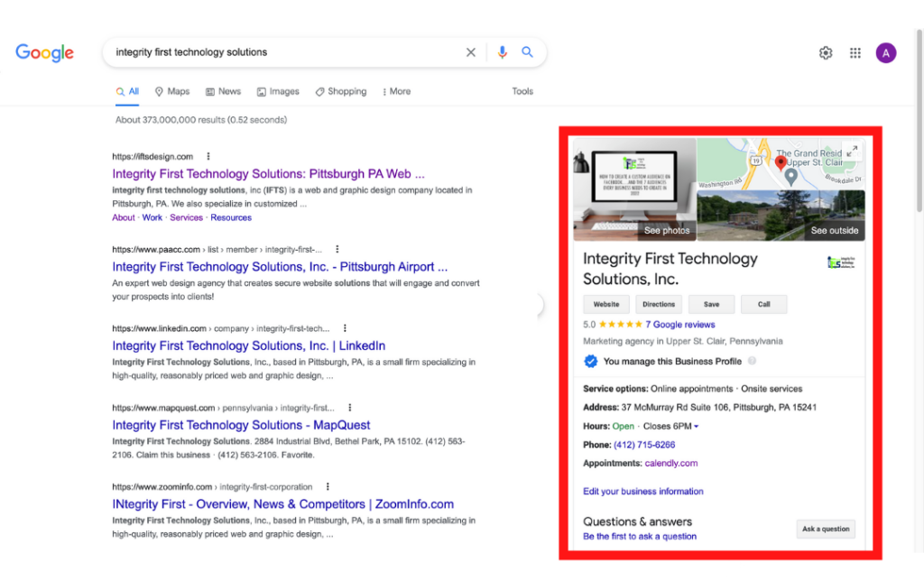Click the help icon beside Business Profile

click(752, 361)
